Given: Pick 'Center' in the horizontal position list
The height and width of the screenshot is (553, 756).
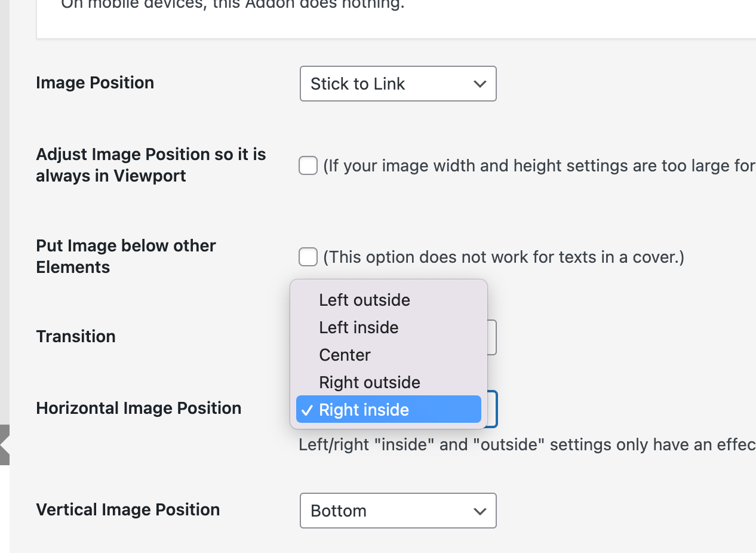Looking at the screenshot, I should point(345,355).
